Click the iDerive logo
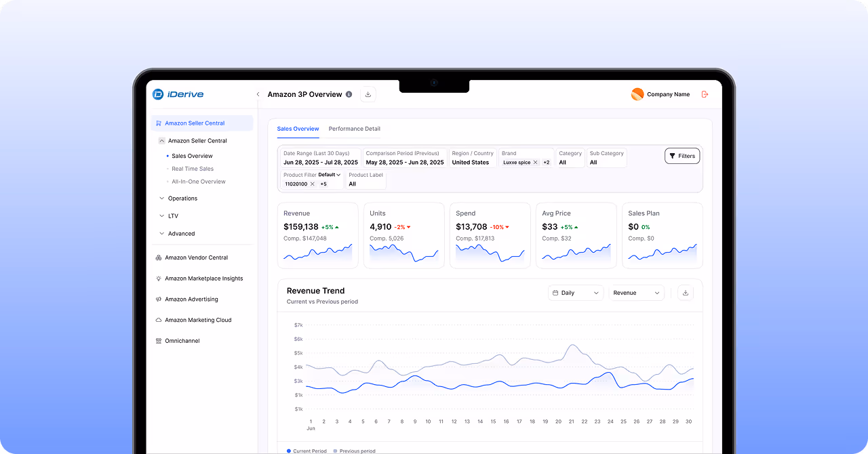868x454 pixels. (x=178, y=94)
